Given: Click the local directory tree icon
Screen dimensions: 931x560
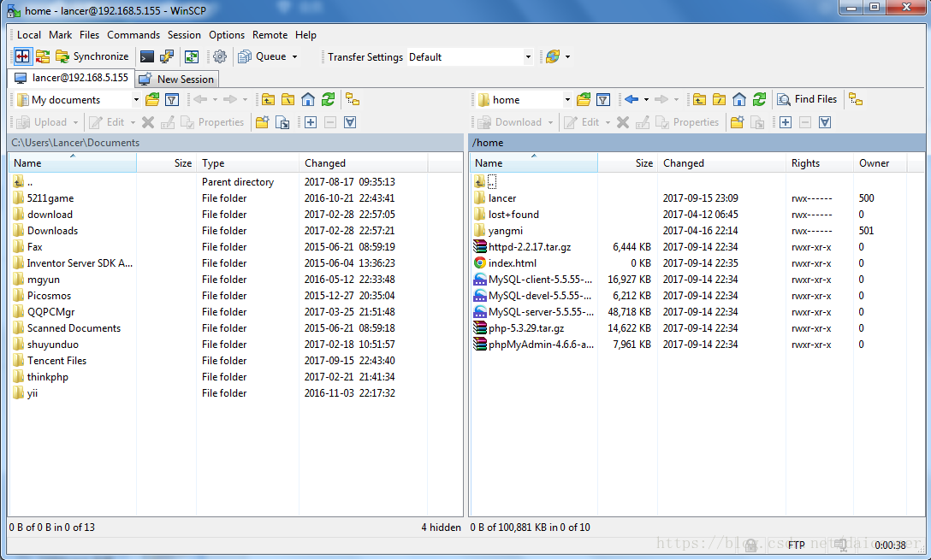Looking at the screenshot, I should click(x=353, y=100).
